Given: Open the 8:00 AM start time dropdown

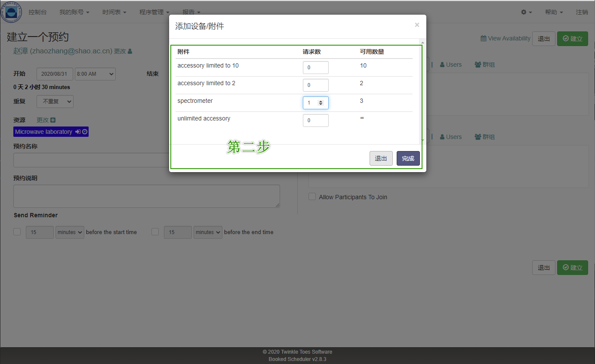Looking at the screenshot, I should point(95,74).
